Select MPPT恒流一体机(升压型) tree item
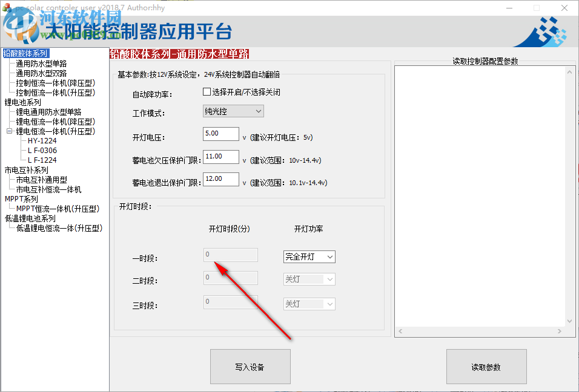 [58, 209]
